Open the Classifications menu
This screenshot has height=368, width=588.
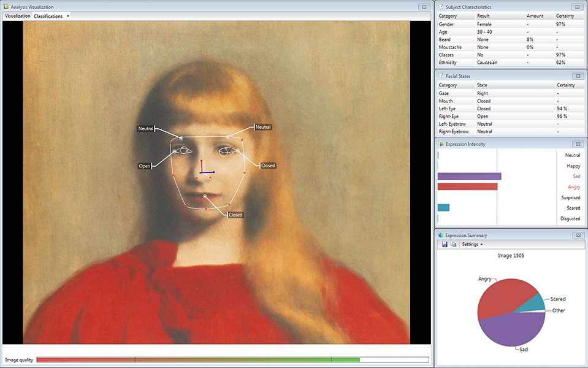coord(48,16)
